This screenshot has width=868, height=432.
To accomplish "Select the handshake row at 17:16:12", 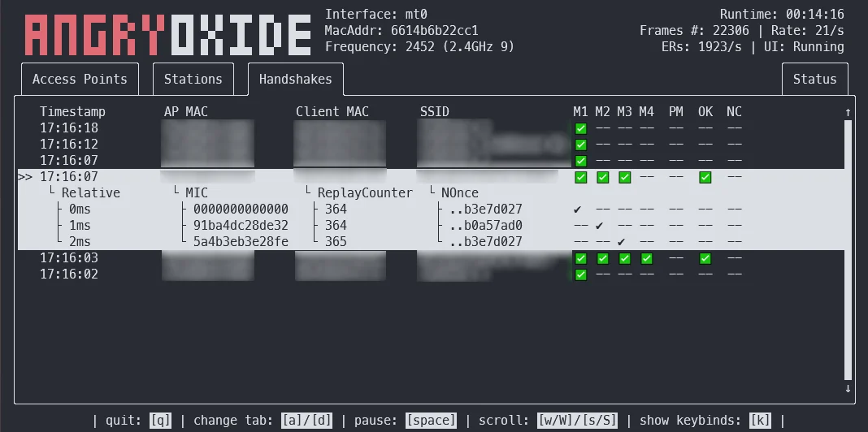I will (432, 145).
